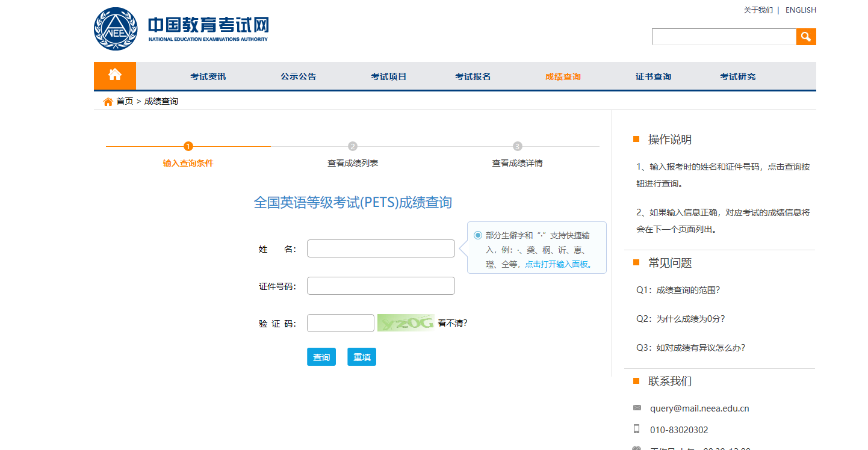Click the captcha image yzOG
Image resolution: width=868 pixels, height=450 pixels.
point(406,323)
